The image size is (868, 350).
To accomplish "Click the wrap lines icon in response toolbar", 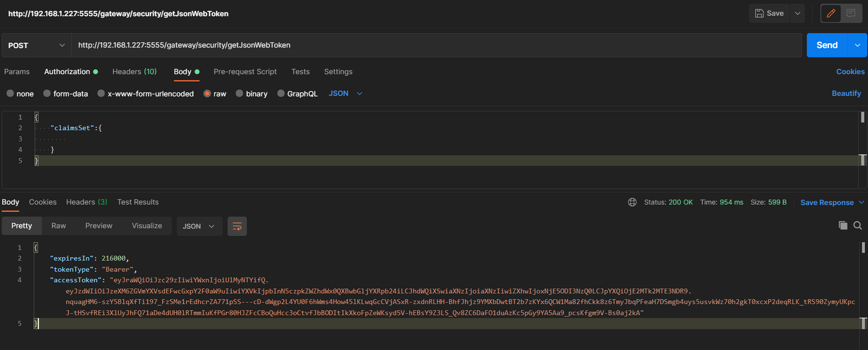I will (237, 226).
